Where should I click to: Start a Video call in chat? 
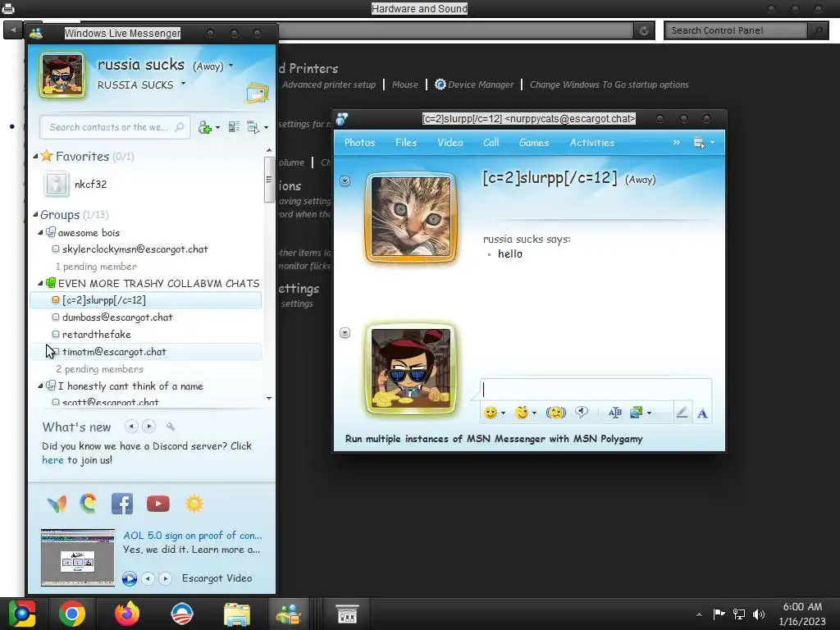pos(450,143)
